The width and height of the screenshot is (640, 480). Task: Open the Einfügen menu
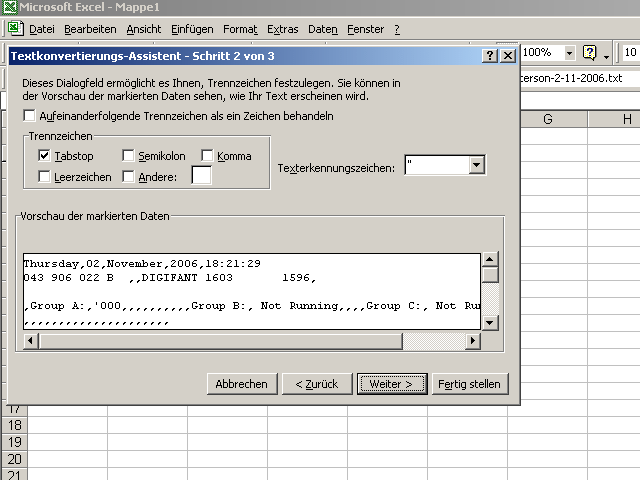192,30
